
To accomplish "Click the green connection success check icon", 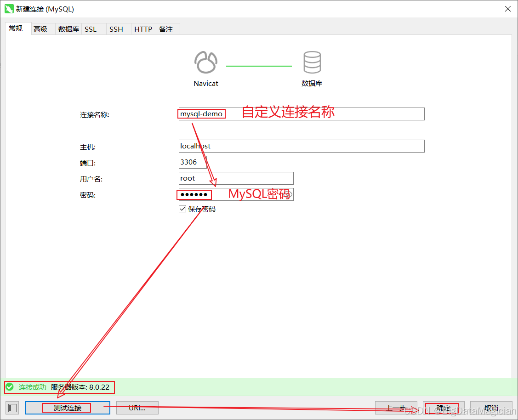I will (10, 387).
